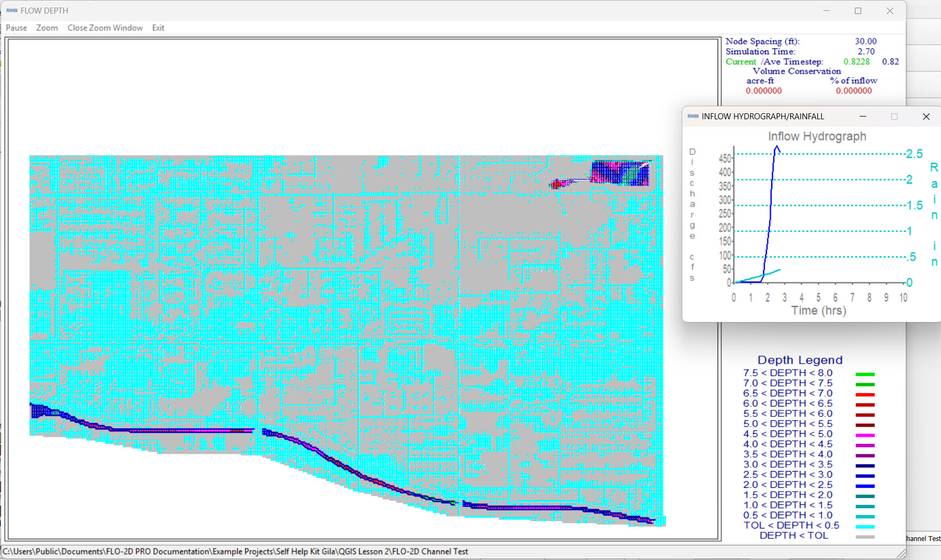The image size is (941, 560).
Task: Click the FLOW DEPTH title bar app icon
Action: pos(11,11)
